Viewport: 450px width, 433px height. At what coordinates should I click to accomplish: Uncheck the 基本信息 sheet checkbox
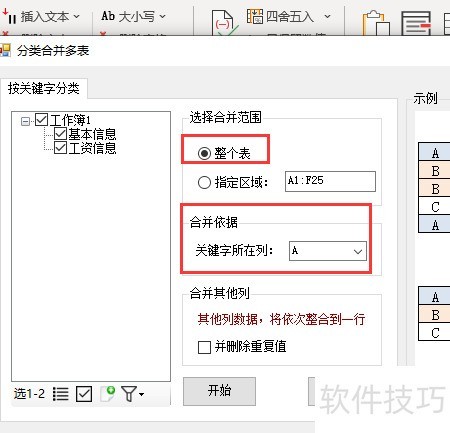point(60,134)
